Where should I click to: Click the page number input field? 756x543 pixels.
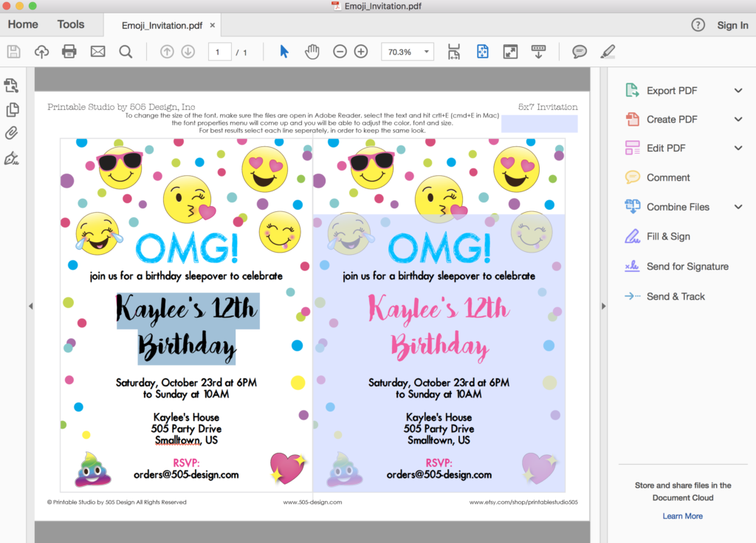point(219,51)
